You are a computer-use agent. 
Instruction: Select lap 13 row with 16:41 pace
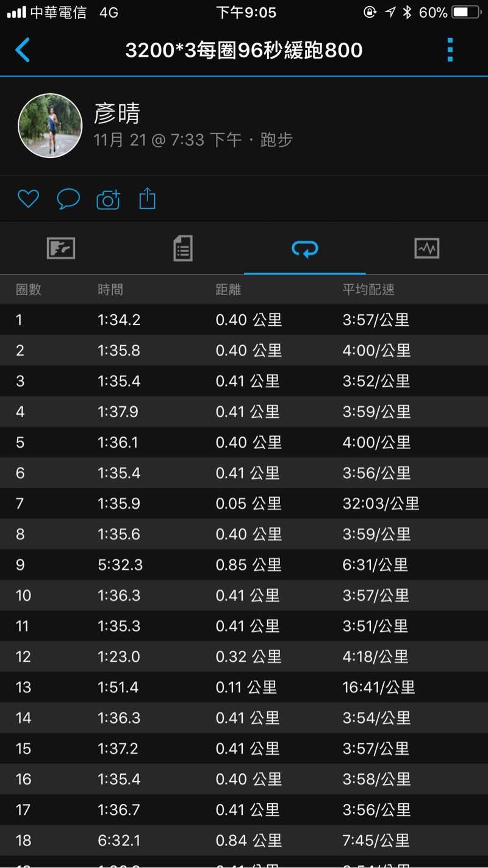tap(244, 687)
